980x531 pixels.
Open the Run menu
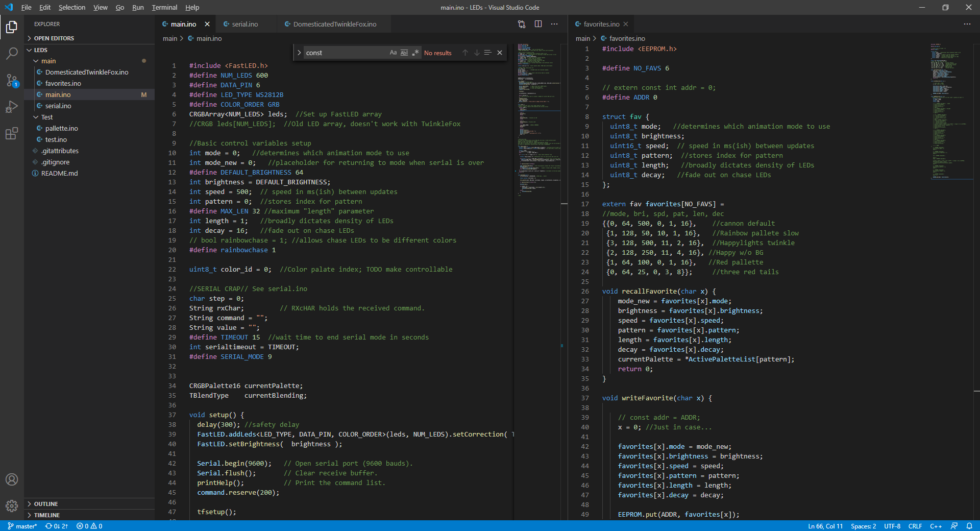(138, 7)
